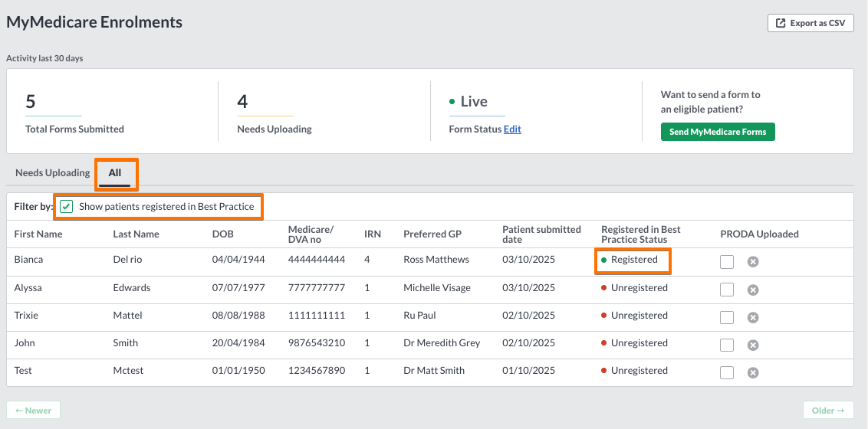
Task: Click the First Name column header
Action: point(38,234)
